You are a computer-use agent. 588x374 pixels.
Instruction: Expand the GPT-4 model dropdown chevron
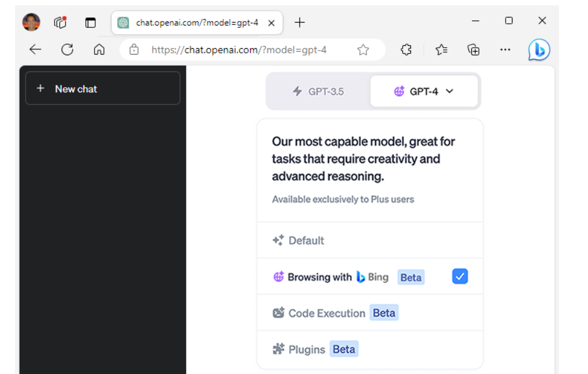coord(449,91)
